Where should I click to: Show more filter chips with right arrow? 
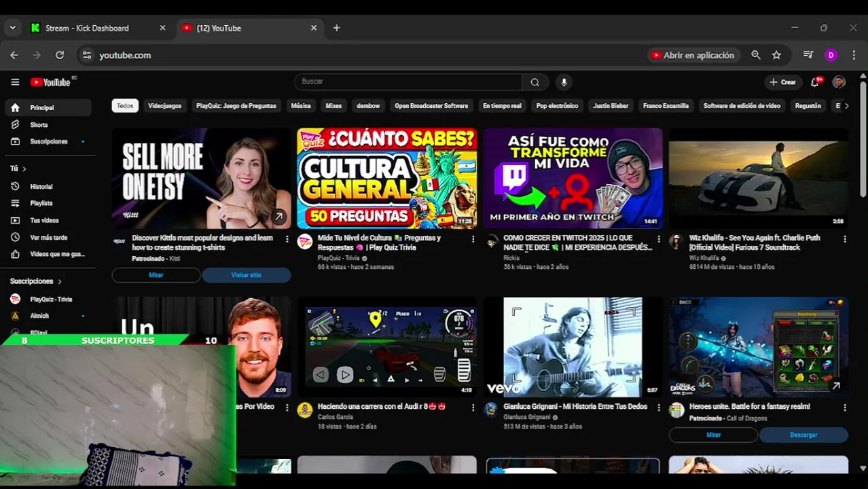click(846, 106)
